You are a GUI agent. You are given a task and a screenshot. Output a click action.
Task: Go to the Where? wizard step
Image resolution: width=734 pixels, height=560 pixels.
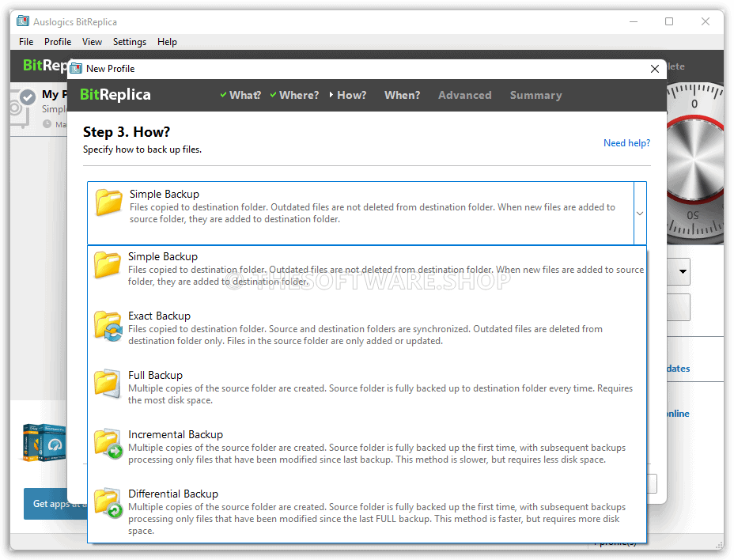pos(294,95)
